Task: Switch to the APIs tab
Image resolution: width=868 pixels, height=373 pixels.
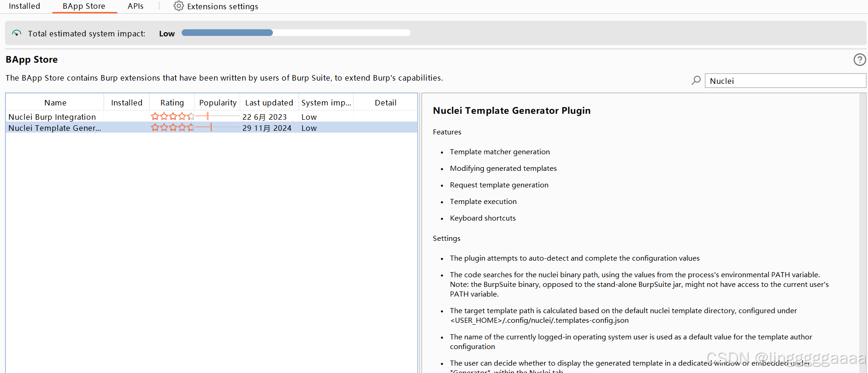Action: (136, 6)
